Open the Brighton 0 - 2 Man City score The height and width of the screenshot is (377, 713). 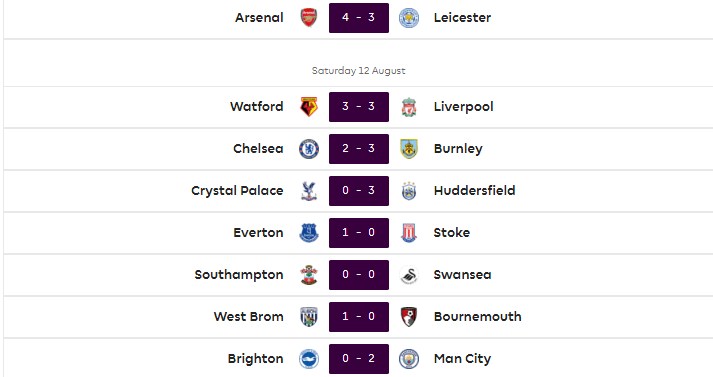coord(359,359)
